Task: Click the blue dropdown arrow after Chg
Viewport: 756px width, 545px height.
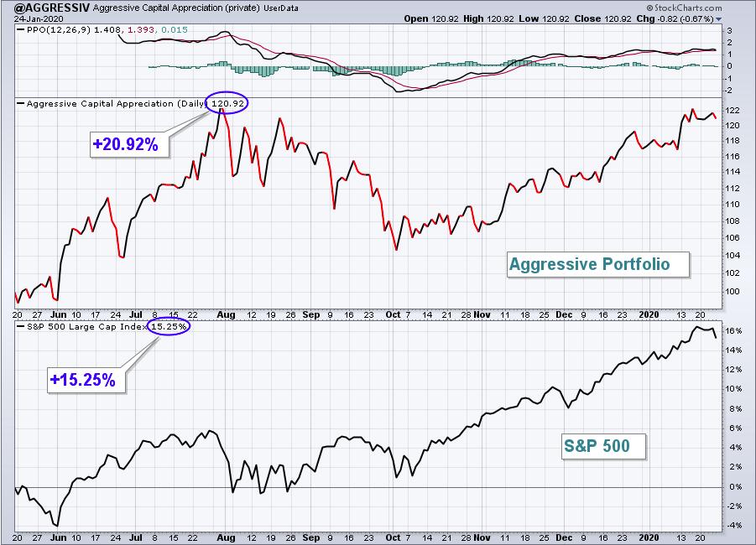Action: [x=719, y=19]
